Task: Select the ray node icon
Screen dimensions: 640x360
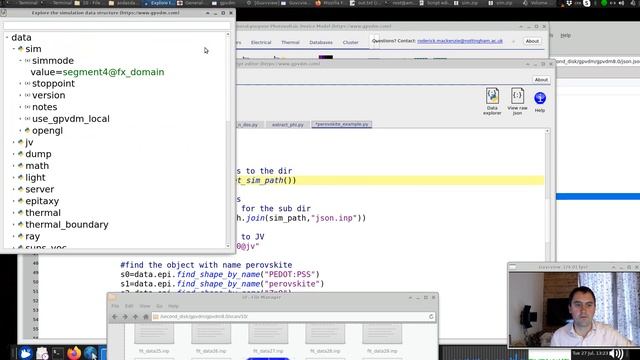Action: point(20,236)
